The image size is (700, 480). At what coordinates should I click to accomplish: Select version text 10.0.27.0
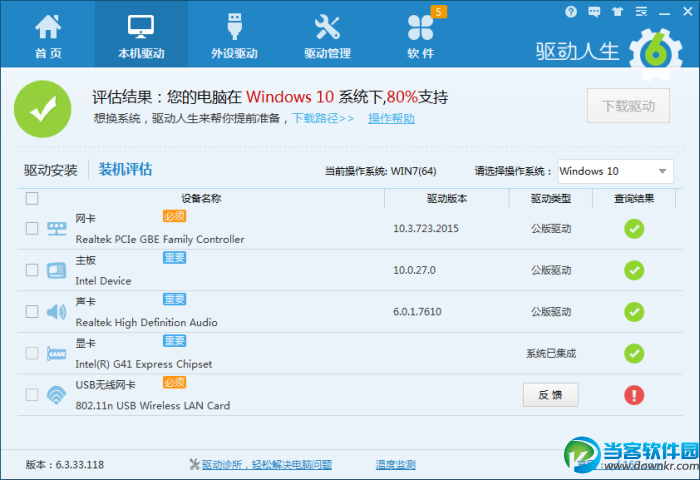[414, 270]
